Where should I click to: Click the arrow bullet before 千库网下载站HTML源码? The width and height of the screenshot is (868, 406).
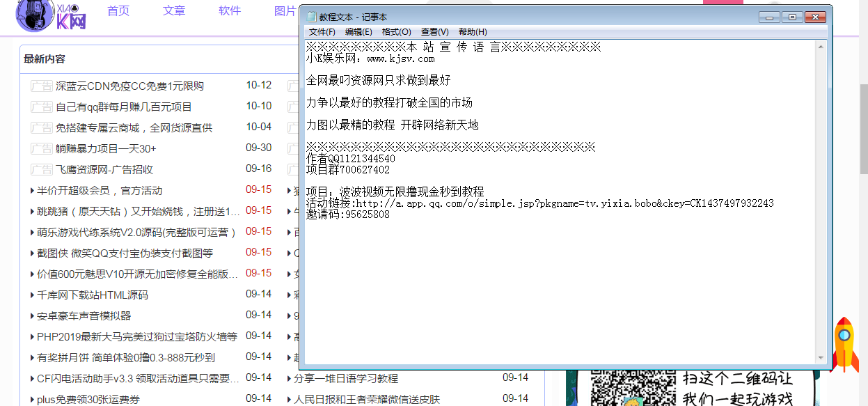coord(31,295)
